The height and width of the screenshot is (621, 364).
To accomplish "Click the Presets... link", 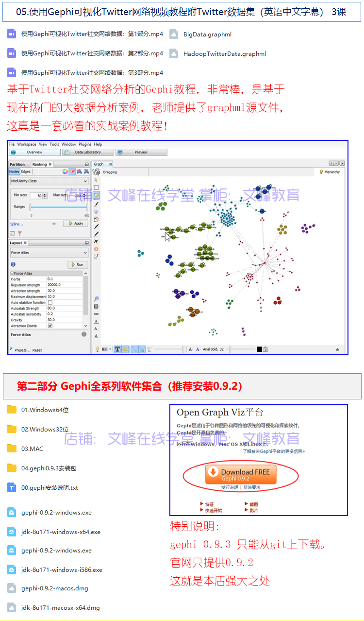I will 22,350.
